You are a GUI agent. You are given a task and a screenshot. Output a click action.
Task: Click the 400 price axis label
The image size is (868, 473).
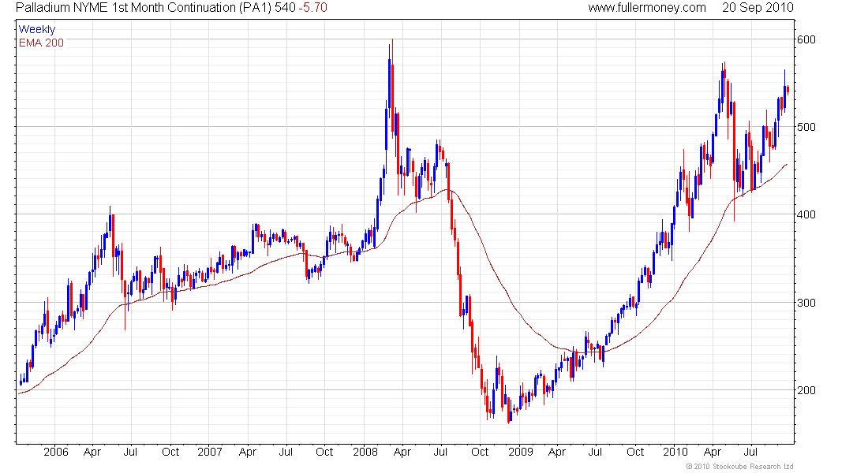click(x=806, y=214)
